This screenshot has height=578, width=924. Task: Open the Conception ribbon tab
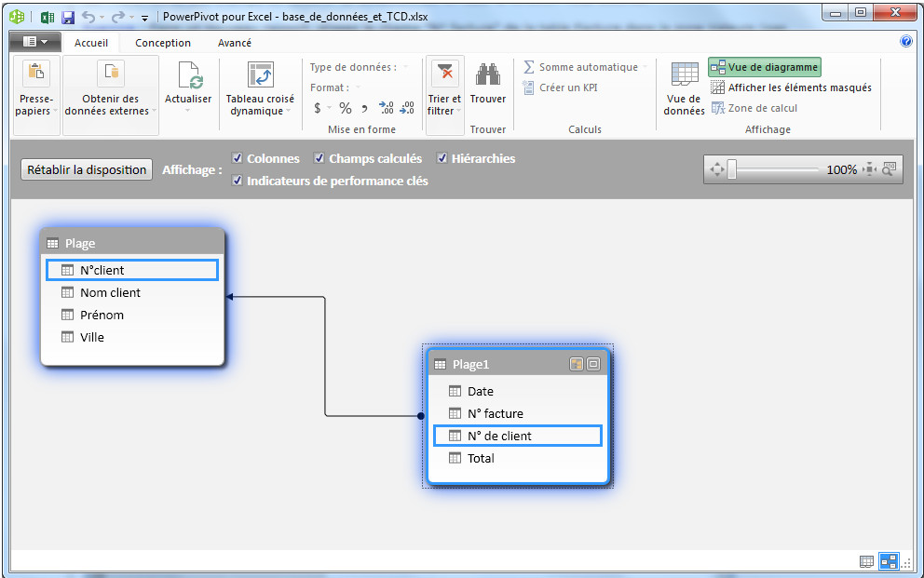[x=163, y=43]
